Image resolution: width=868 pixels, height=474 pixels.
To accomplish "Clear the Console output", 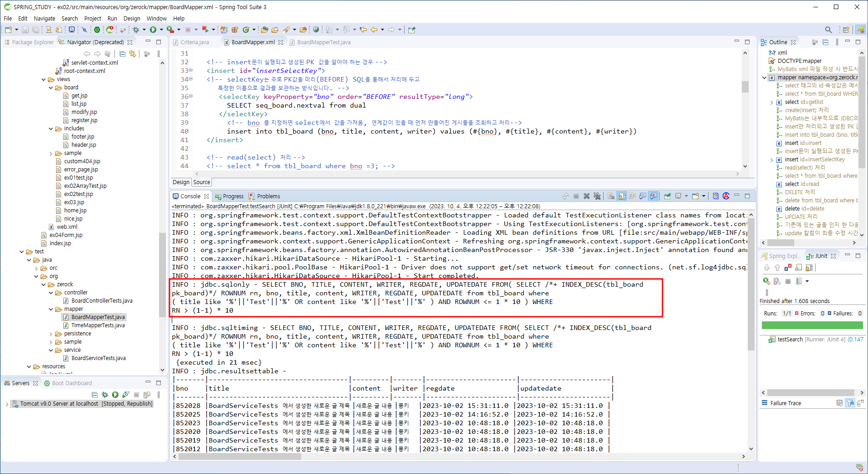I will (611, 196).
